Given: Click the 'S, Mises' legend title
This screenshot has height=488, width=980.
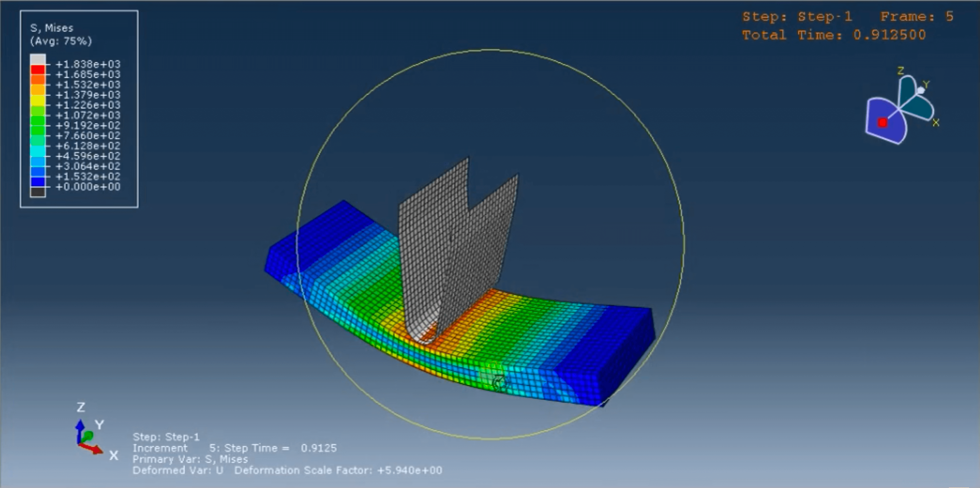Looking at the screenshot, I should tap(51, 28).
